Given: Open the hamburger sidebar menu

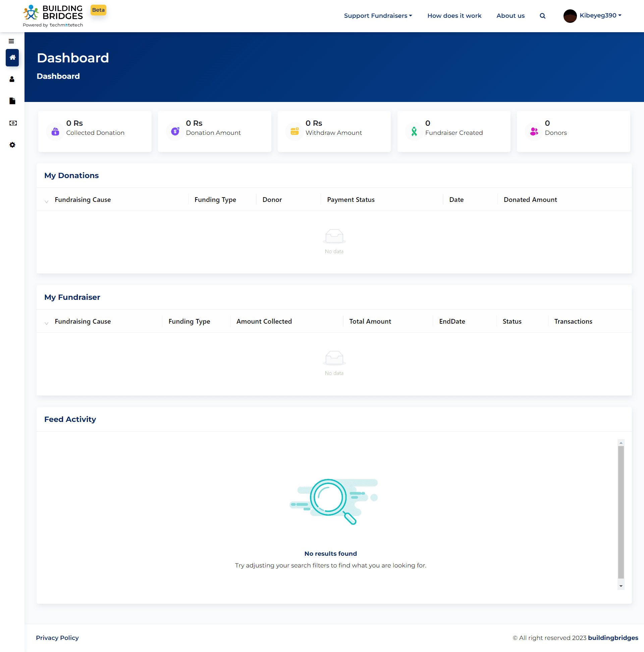Looking at the screenshot, I should (x=11, y=41).
